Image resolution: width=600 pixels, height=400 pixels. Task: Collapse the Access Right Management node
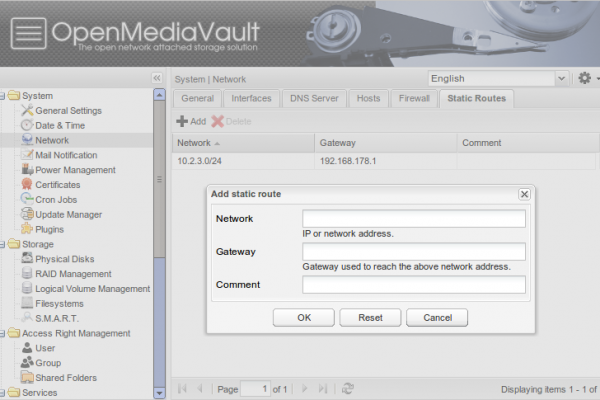2,333
